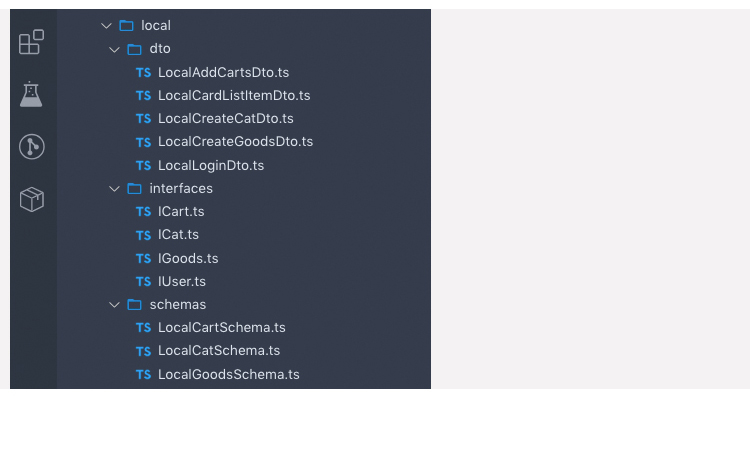Viewport: 750px width, 458px height.
Task: Select IGoods.ts in the explorer
Action: tap(188, 258)
